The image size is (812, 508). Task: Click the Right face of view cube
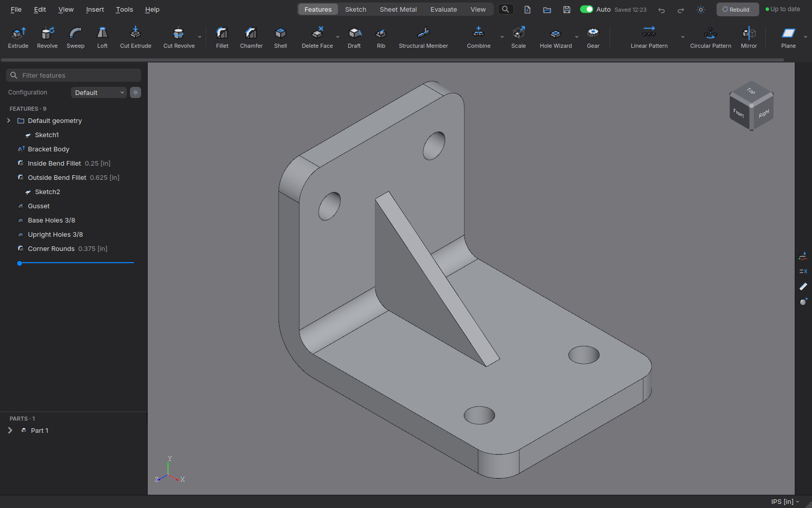[x=763, y=113]
